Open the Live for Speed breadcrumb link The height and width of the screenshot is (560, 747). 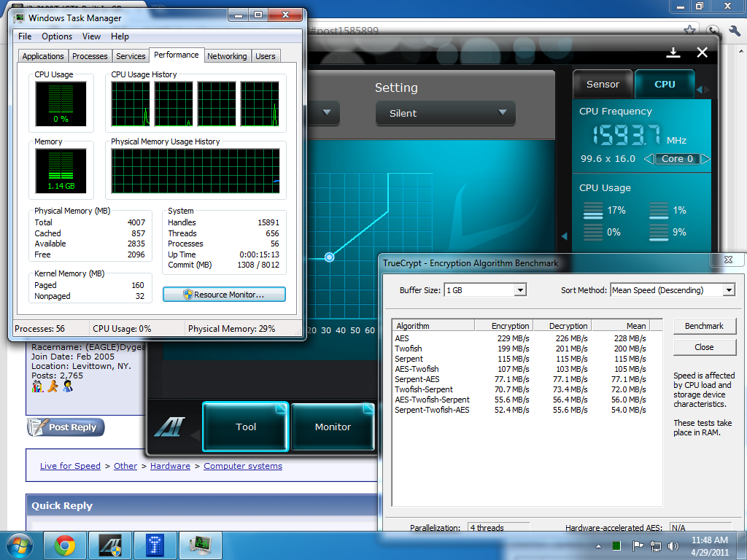pyautogui.click(x=70, y=466)
